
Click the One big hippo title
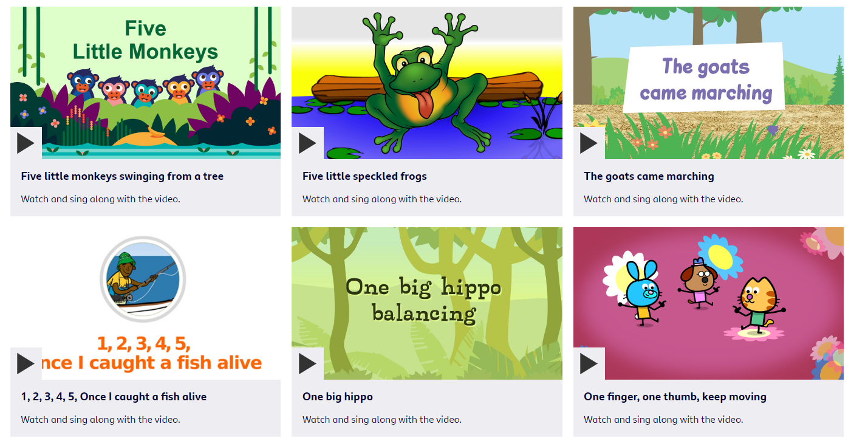338,397
